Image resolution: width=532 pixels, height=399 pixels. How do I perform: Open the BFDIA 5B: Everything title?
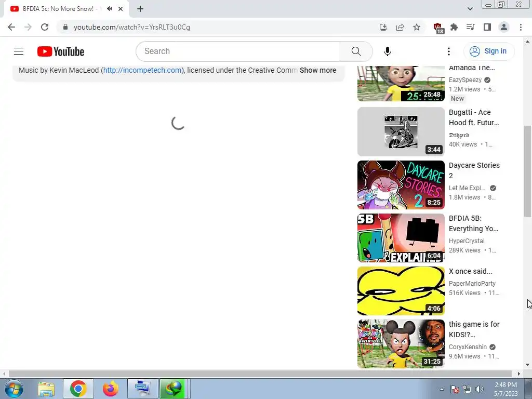(473, 223)
